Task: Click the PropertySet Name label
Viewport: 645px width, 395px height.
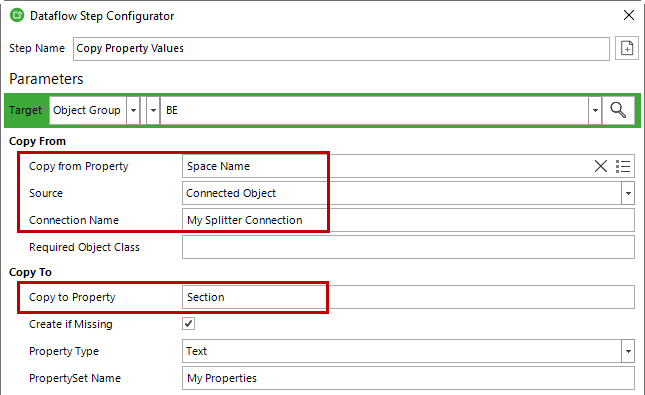Action: (75, 378)
